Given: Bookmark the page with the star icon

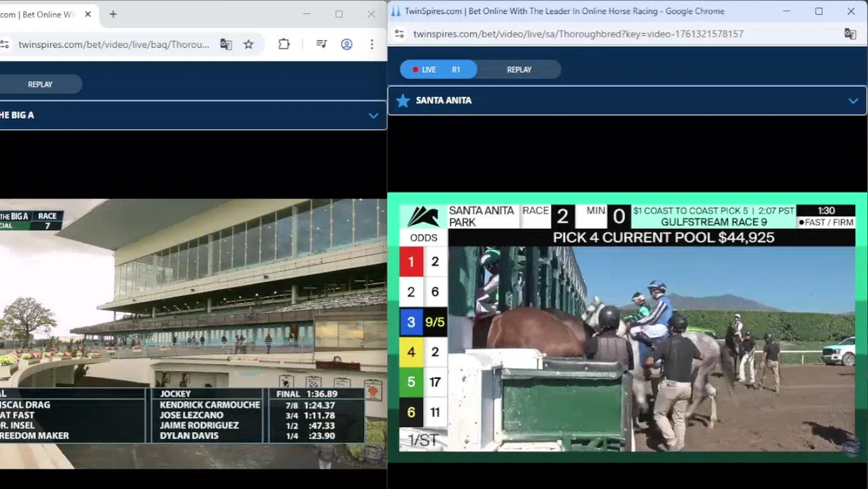Looking at the screenshot, I should click(x=249, y=44).
